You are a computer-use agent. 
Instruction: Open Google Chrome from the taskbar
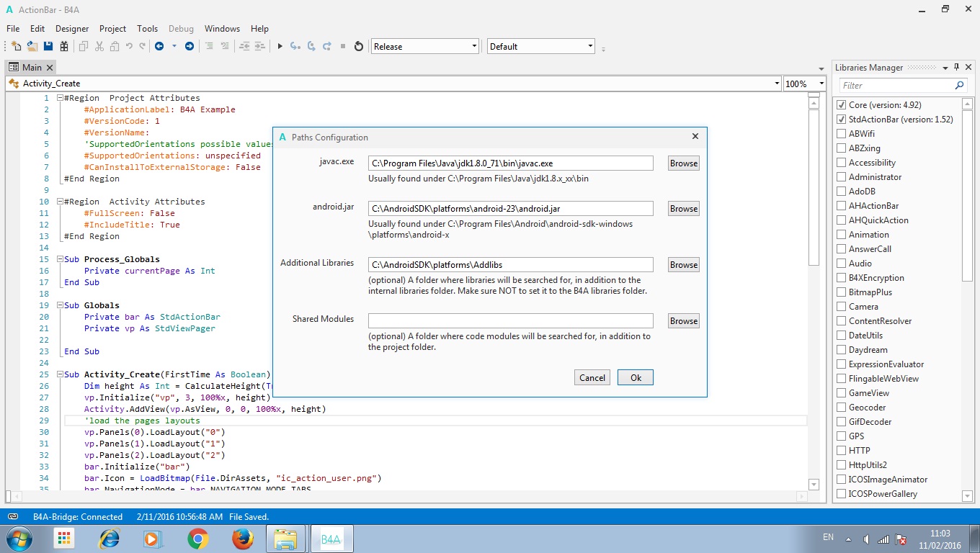[x=198, y=539]
